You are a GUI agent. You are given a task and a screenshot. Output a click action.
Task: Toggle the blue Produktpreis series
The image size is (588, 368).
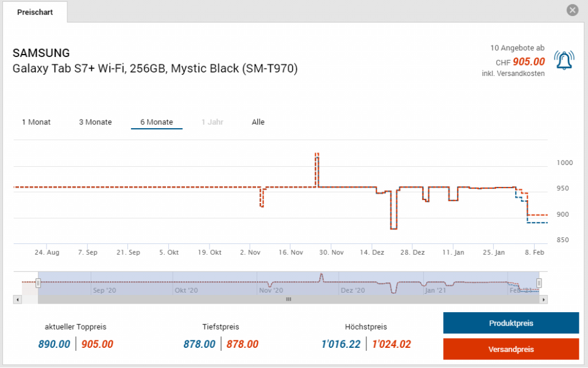[510, 323]
